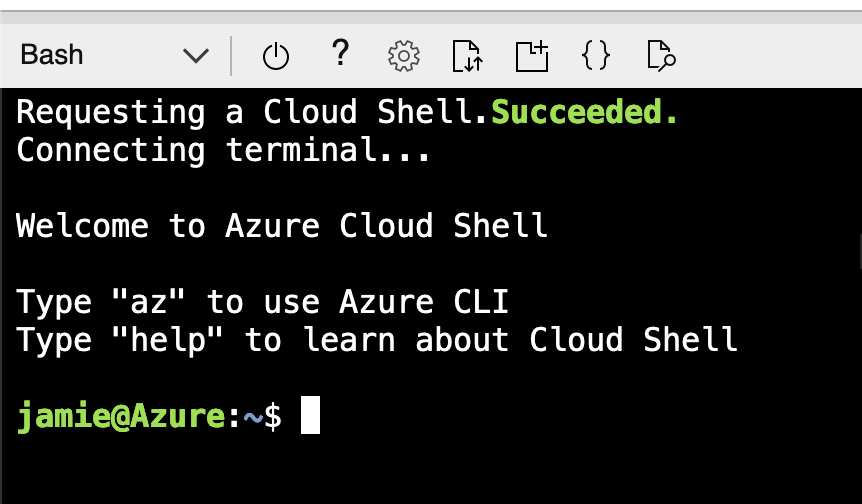862x504 pixels.
Task: Click the green Succeeded. status text
Action: coord(584,112)
